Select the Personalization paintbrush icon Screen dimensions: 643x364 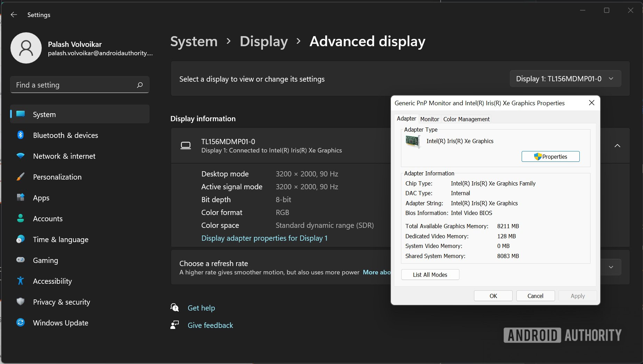click(x=21, y=176)
